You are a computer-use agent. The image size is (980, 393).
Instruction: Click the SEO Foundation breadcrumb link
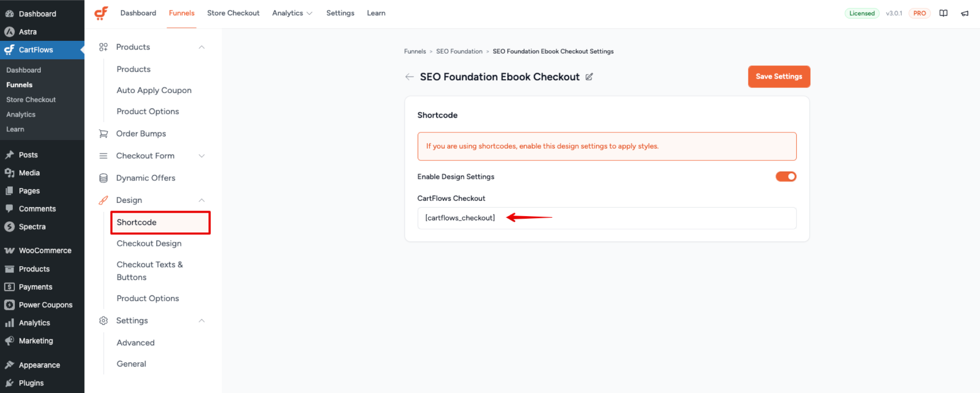[x=459, y=52]
